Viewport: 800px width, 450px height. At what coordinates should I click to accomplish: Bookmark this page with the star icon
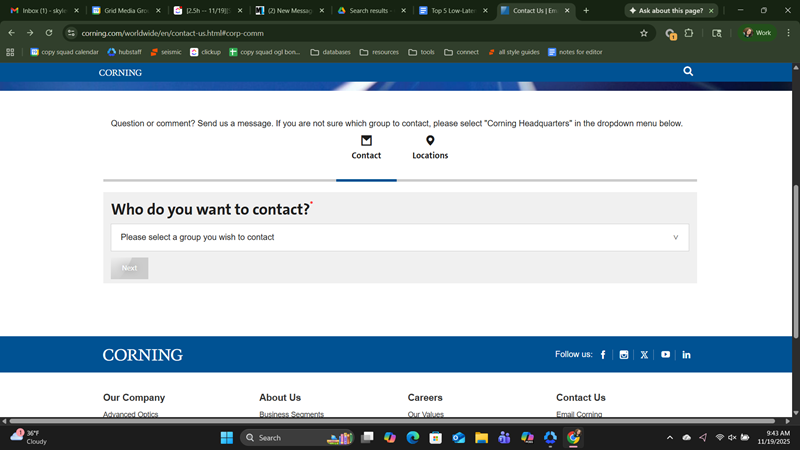click(x=644, y=33)
